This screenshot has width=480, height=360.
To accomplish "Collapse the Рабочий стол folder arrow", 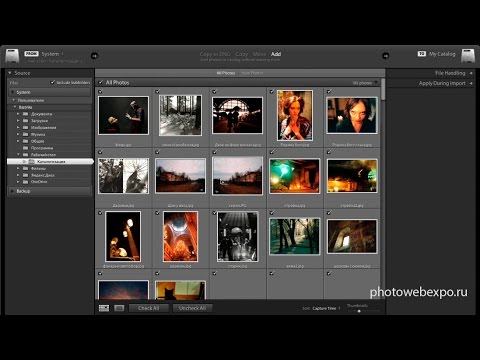I will (x=18, y=155).
